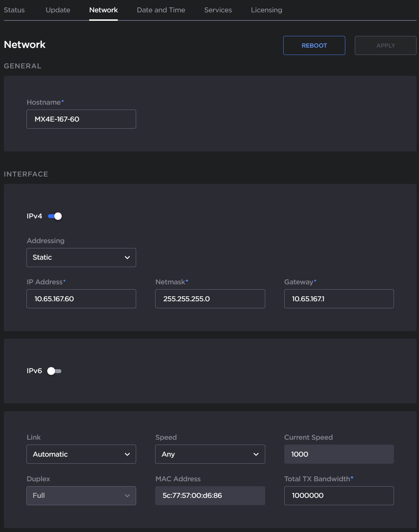Viewport: 419px width, 532px height.
Task: Open the Date and Time tab
Action: [x=161, y=10]
